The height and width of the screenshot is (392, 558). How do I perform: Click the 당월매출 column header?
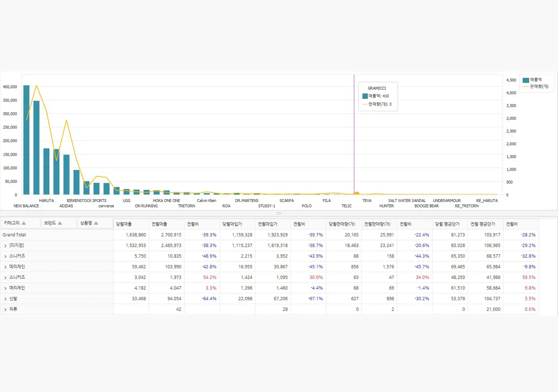click(x=124, y=224)
